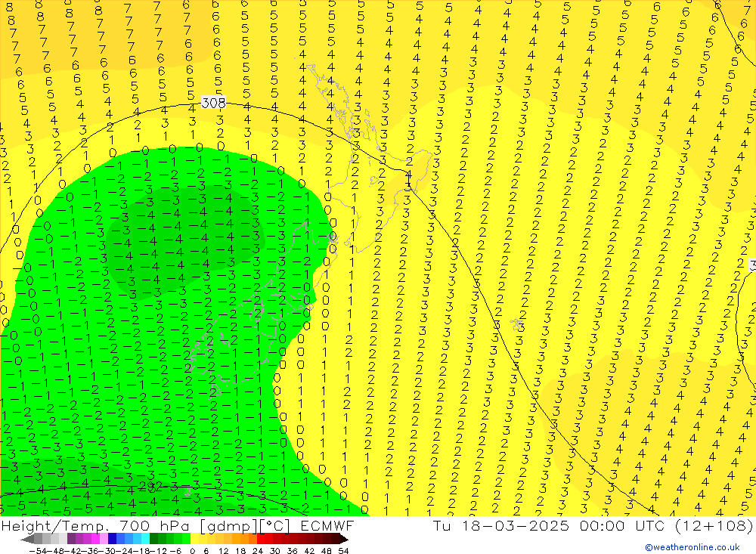Click the 308 contour height label
This screenshot has width=756, height=554.
point(213,103)
